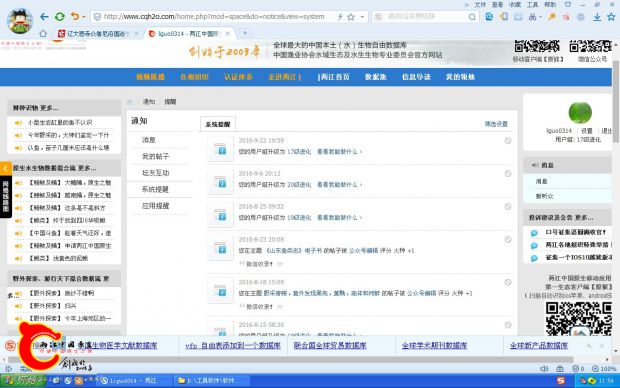The height and width of the screenshot is (388, 620).
Task: Block the 2016-8-23 20:08 notification with its circle icon
Action: pos(508,240)
